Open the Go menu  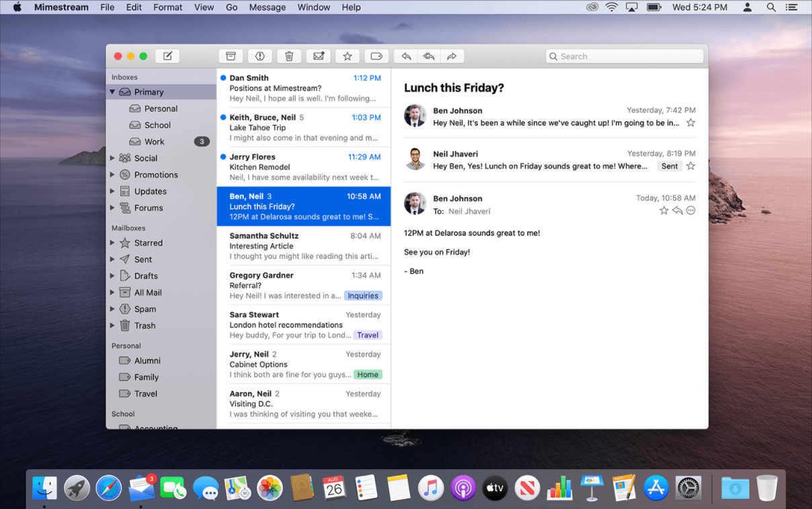[x=232, y=7]
